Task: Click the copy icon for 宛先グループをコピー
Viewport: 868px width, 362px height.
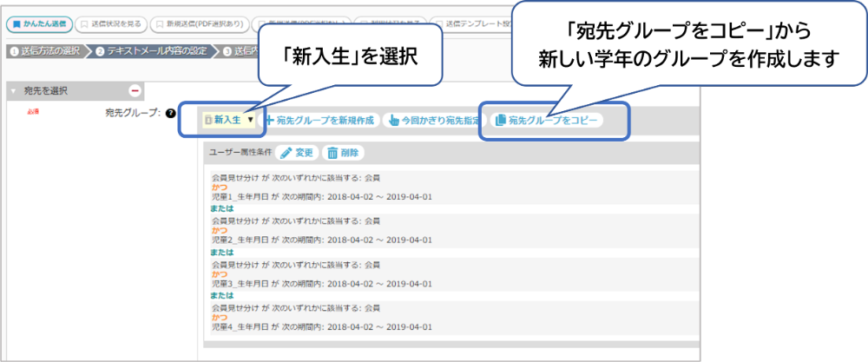Action: [x=500, y=121]
